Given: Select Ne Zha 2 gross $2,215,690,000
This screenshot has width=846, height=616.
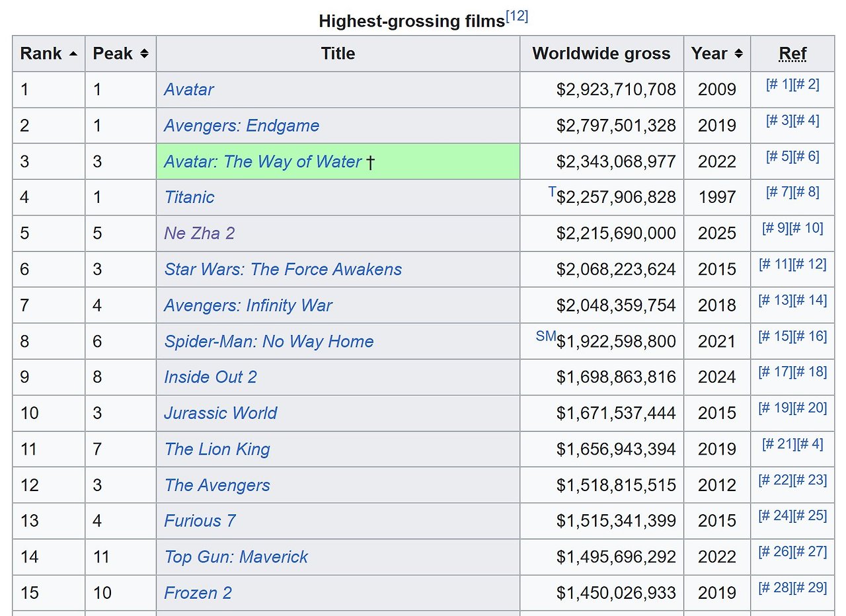Looking at the screenshot, I should tap(616, 233).
